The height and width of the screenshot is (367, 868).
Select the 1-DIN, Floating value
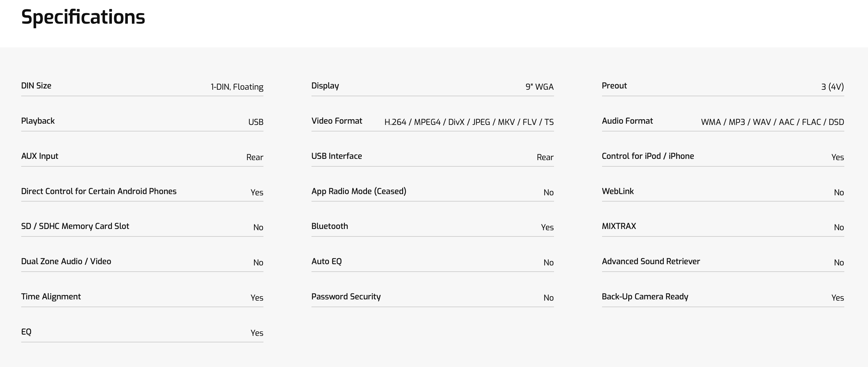237,87
